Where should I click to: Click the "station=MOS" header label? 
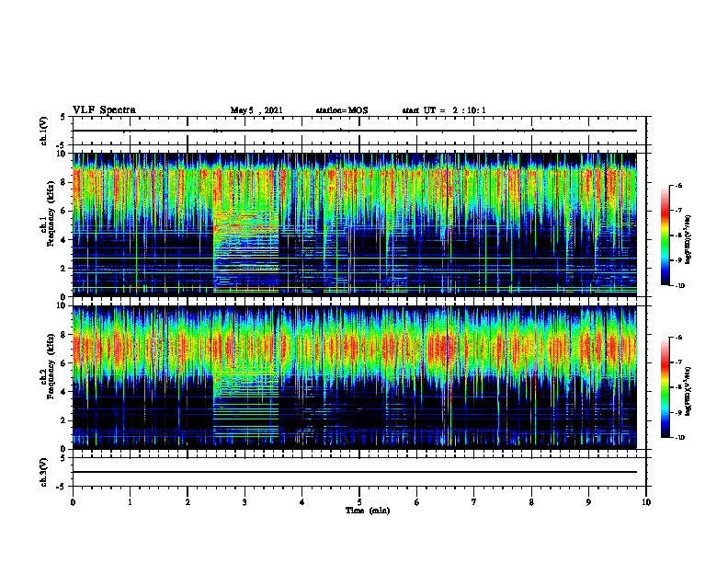[342, 110]
